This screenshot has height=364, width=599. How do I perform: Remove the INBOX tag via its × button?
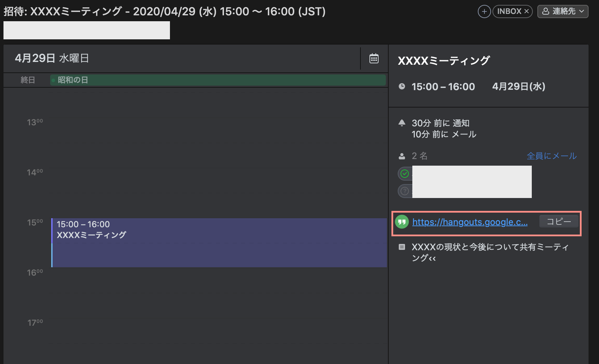(x=527, y=11)
